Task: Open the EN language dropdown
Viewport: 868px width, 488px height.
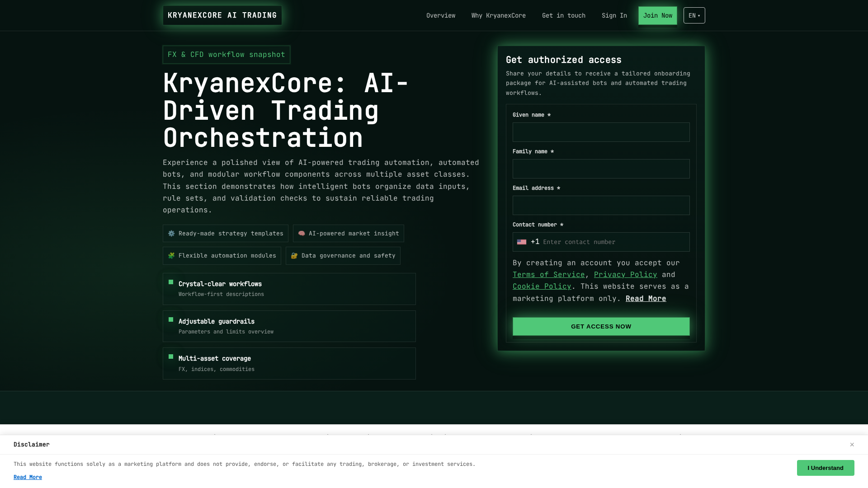Action: [x=694, y=15]
